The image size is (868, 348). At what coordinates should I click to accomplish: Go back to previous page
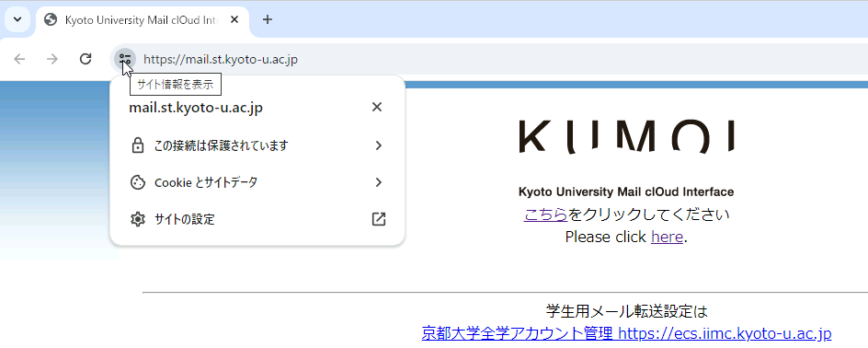(x=19, y=59)
